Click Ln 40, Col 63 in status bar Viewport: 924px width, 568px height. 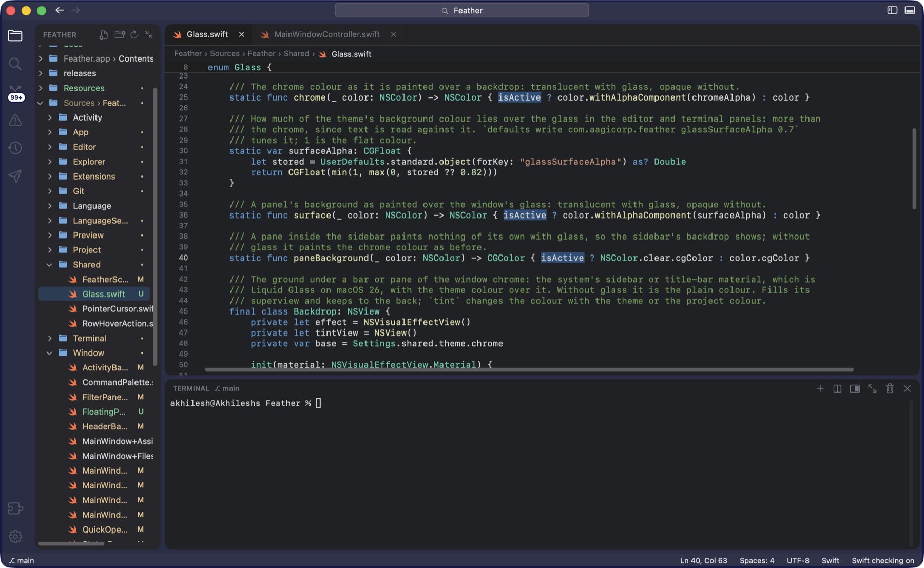703,560
